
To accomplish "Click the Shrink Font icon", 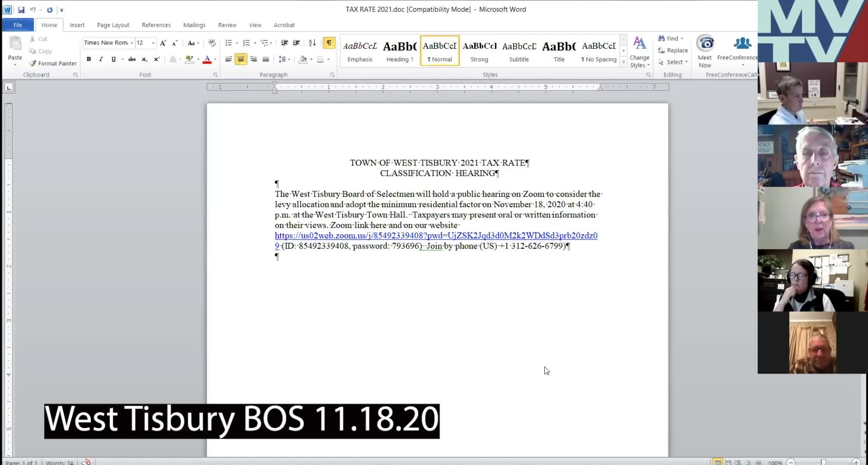I will [174, 43].
